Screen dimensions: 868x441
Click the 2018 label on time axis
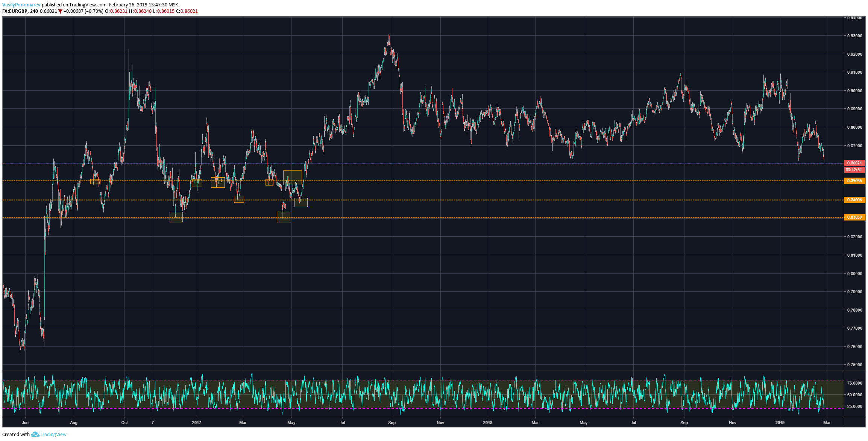487,423
